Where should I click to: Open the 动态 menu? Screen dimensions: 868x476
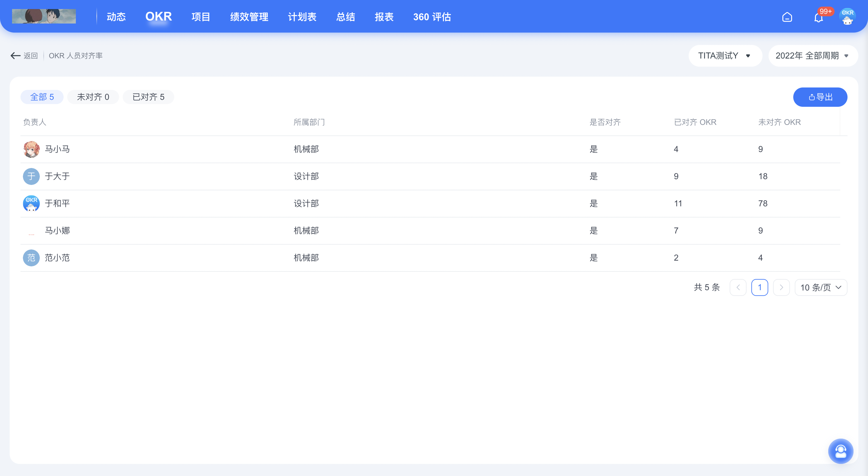116,17
